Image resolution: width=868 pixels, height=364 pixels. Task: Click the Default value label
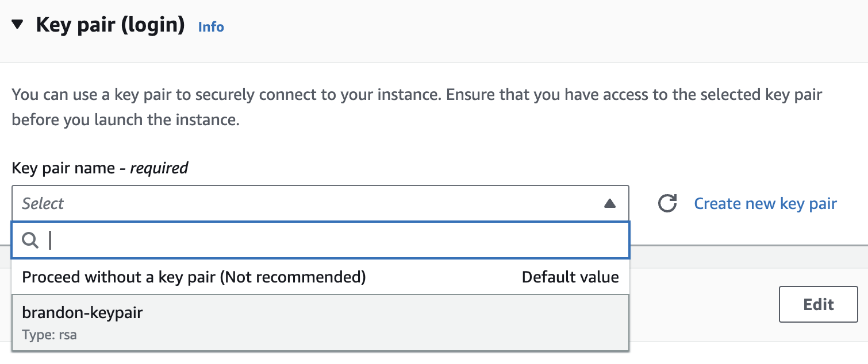pos(570,277)
